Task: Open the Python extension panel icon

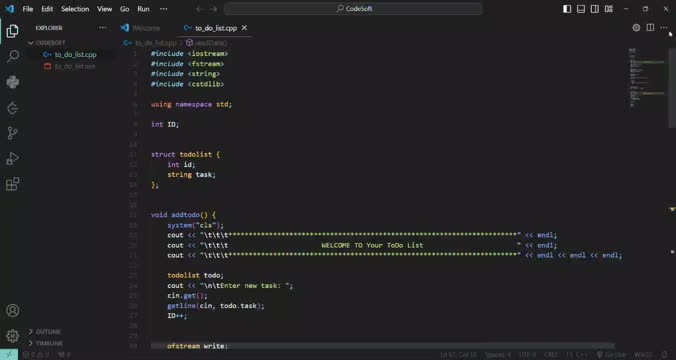Action: (13, 82)
